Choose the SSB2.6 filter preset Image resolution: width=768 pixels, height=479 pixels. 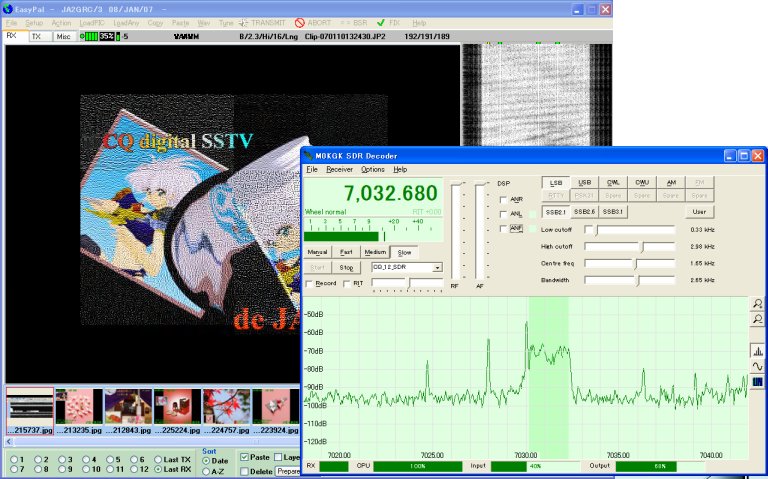click(584, 212)
